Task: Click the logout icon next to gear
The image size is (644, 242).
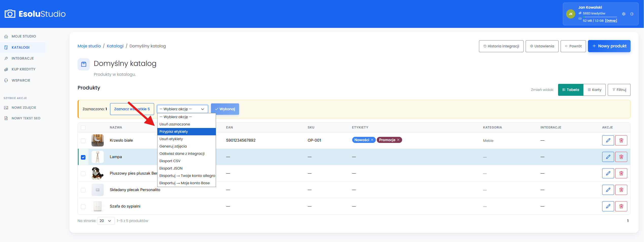Action: tap(632, 14)
